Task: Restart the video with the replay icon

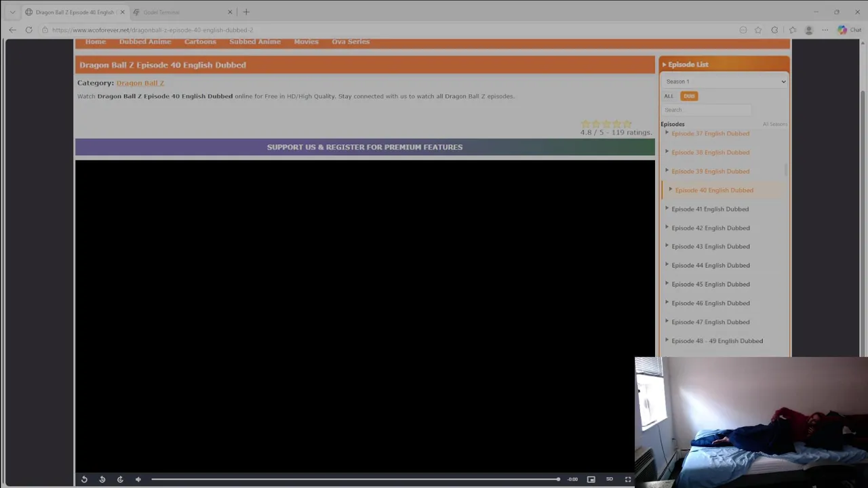Action: [84, 479]
